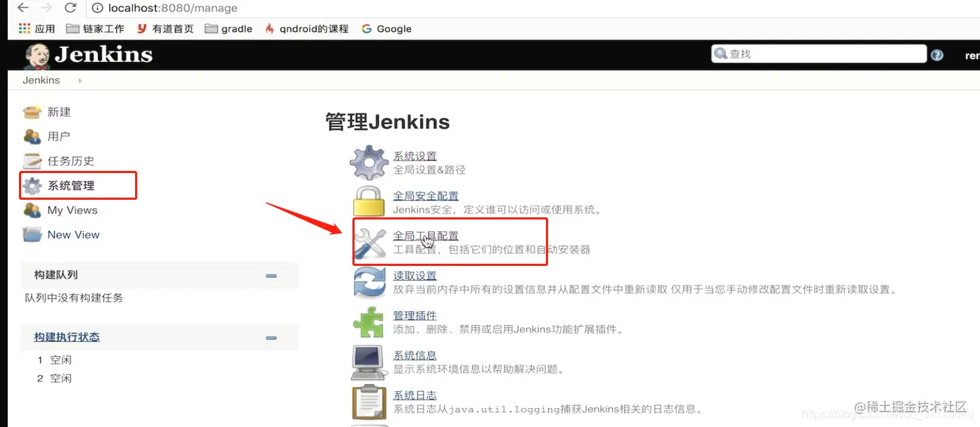This screenshot has width=980, height=427.
Task: Open the 读取设置 link
Action: point(415,276)
